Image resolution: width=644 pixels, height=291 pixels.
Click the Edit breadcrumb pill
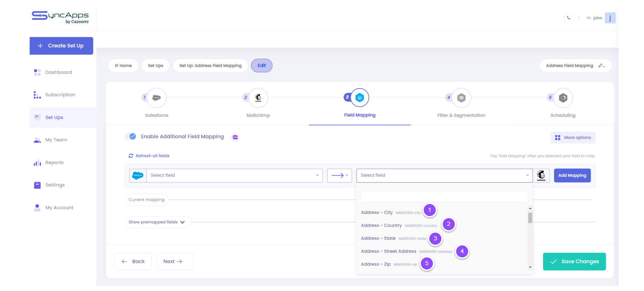point(262,65)
